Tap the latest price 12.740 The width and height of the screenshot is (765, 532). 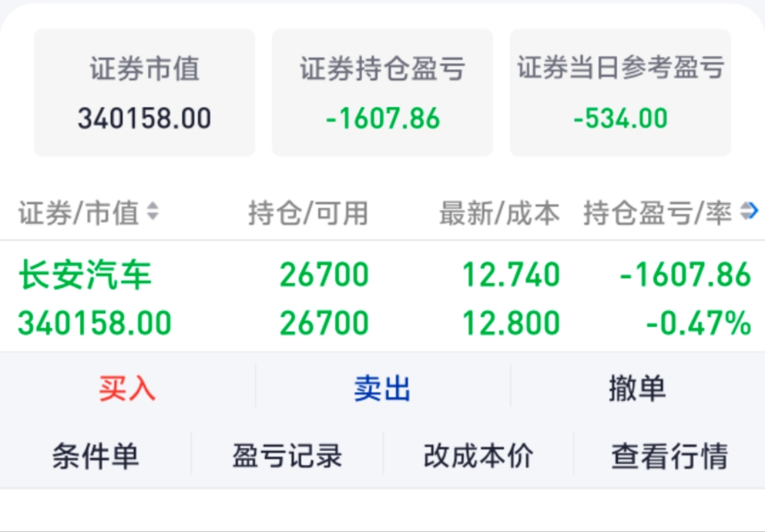tap(511, 275)
